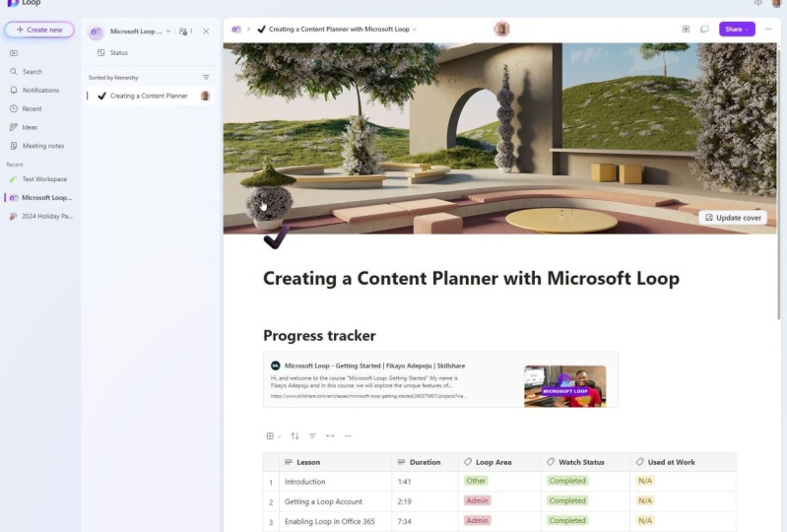Click the Other label in Introduction row
This screenshot has width=787, height=532.
(476, 481)
